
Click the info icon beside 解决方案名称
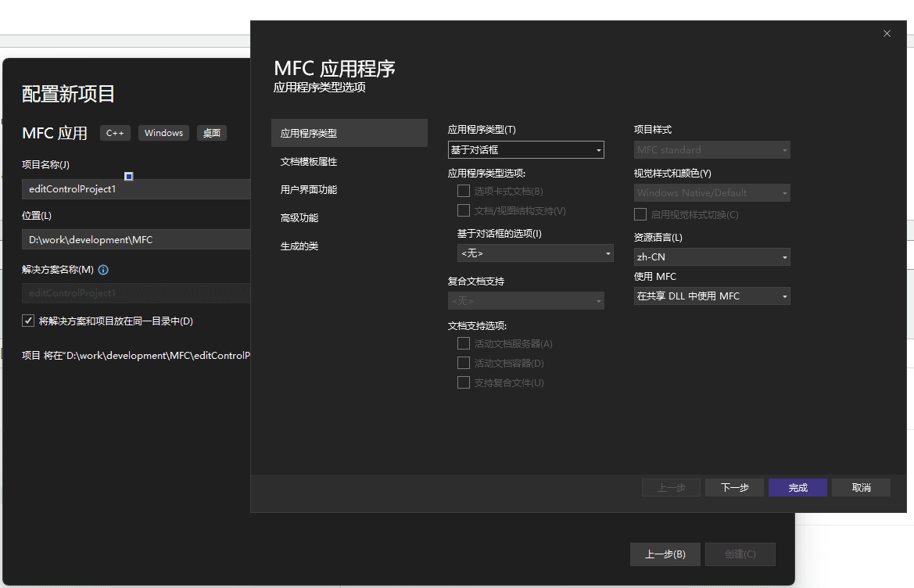pos(103,270)
